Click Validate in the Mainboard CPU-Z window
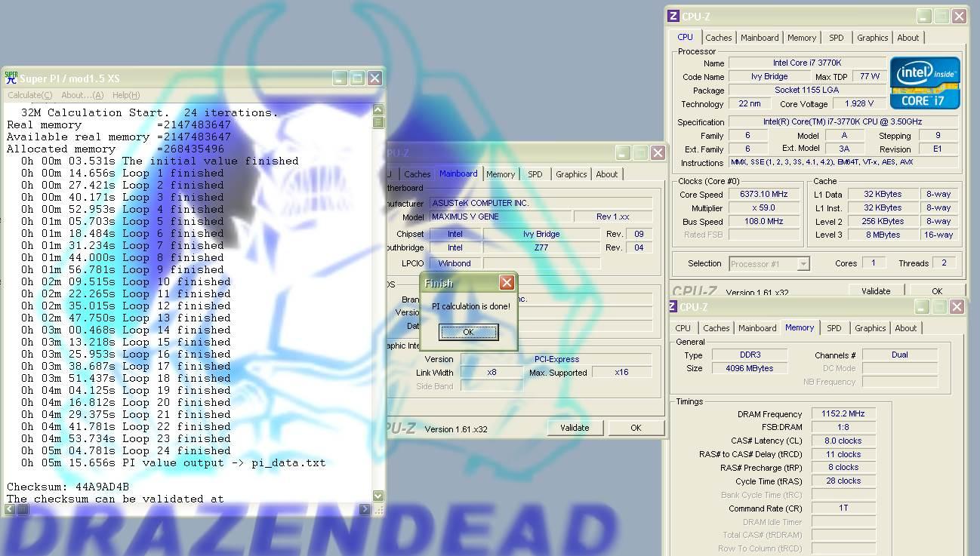 pyautogui.click(x=575, y=428)
